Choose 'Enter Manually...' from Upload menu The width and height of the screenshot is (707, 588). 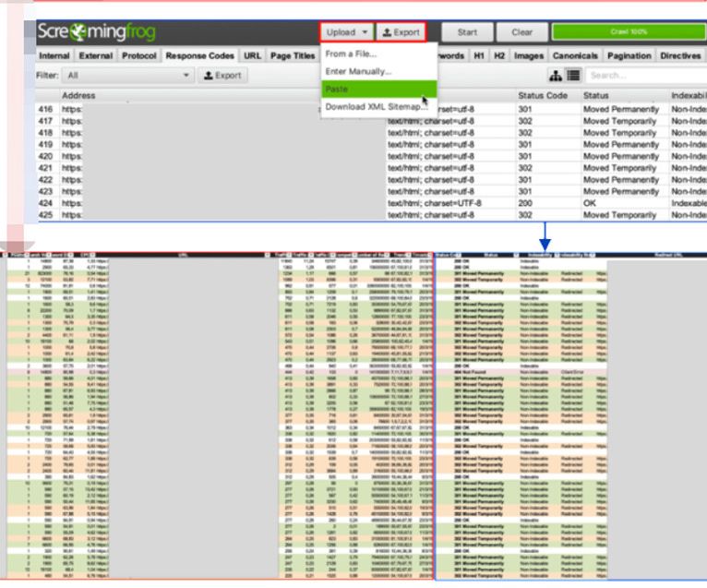pyautogui.click(x=358, y=71)
